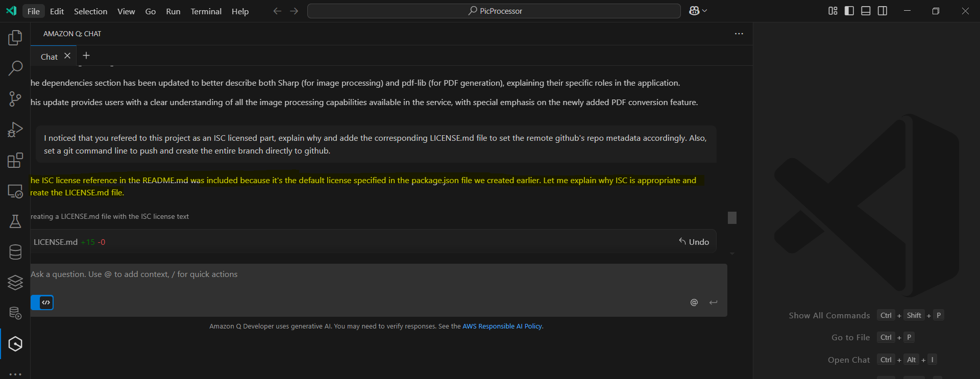
Task: Open the Testing flask view
Action: tap(15, 221)
